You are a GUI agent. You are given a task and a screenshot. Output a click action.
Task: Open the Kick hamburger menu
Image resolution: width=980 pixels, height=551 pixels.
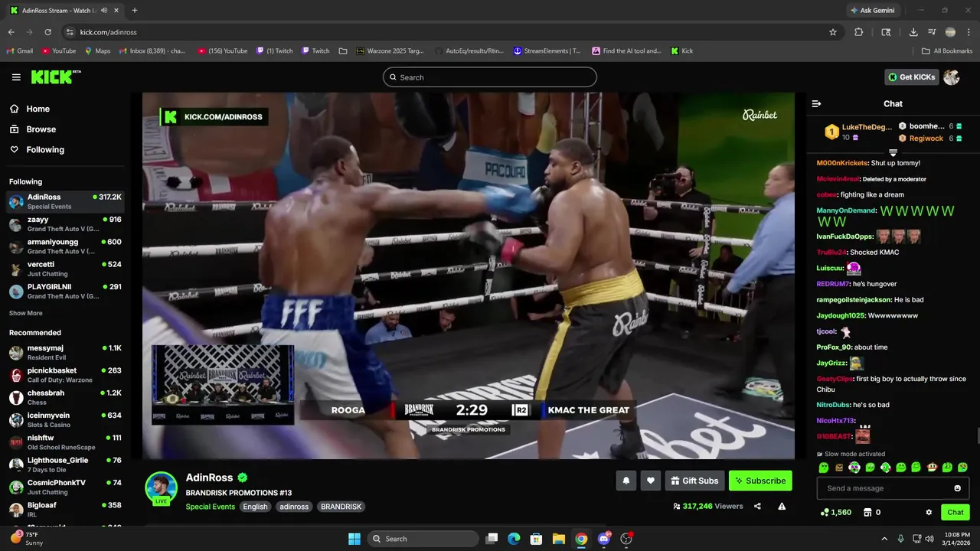[16, 77]
